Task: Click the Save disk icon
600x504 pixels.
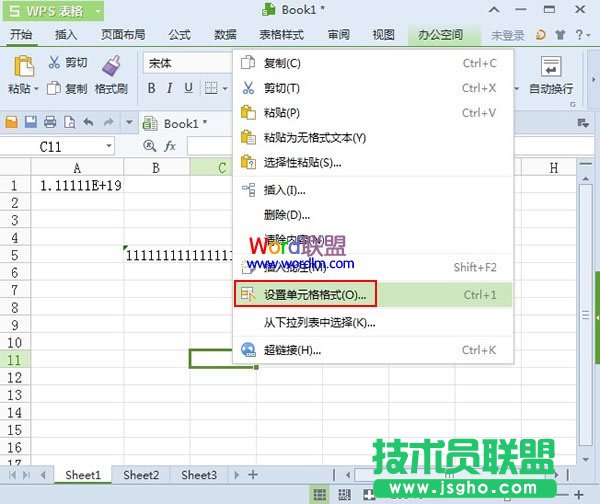Action: click(31, 122)
